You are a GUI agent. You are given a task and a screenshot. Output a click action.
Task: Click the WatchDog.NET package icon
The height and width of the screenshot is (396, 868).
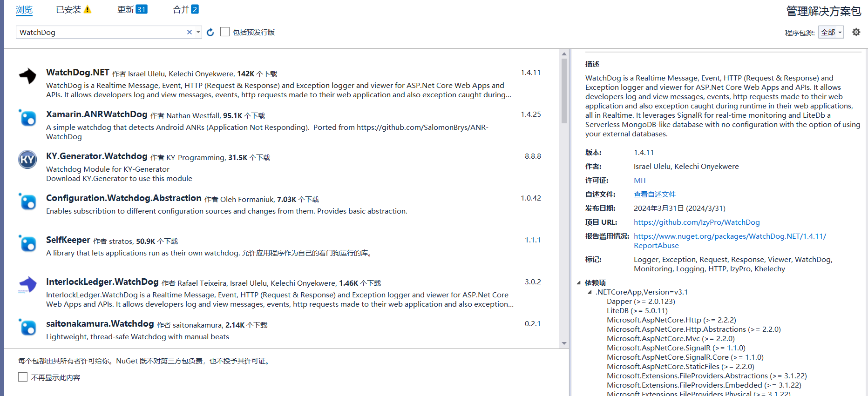click(x=27, y=76)
